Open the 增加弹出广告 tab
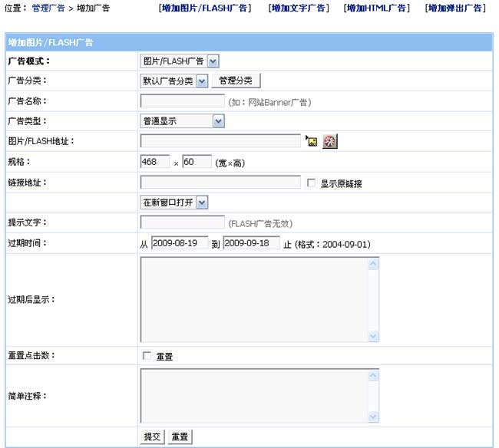 tap(455, 8)
